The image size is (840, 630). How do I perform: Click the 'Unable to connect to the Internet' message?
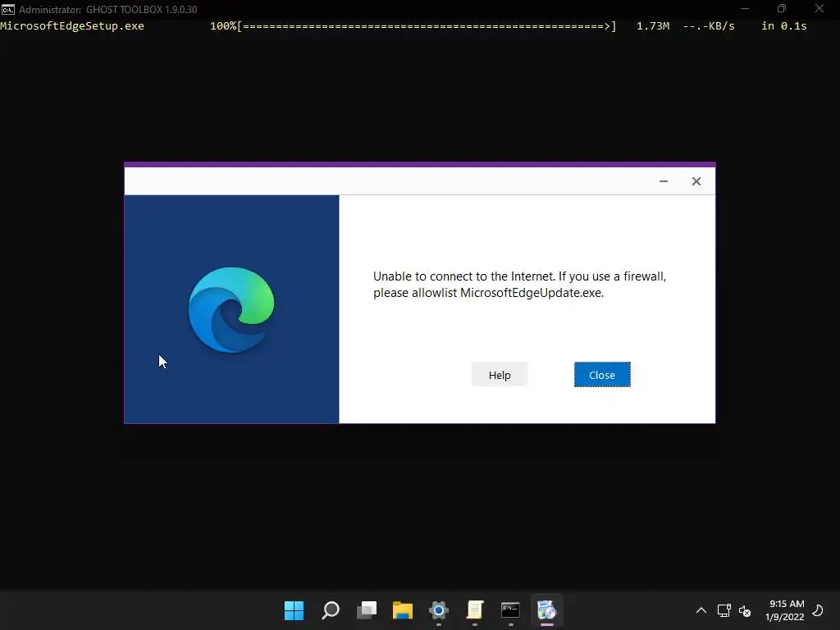coord(519,285)
